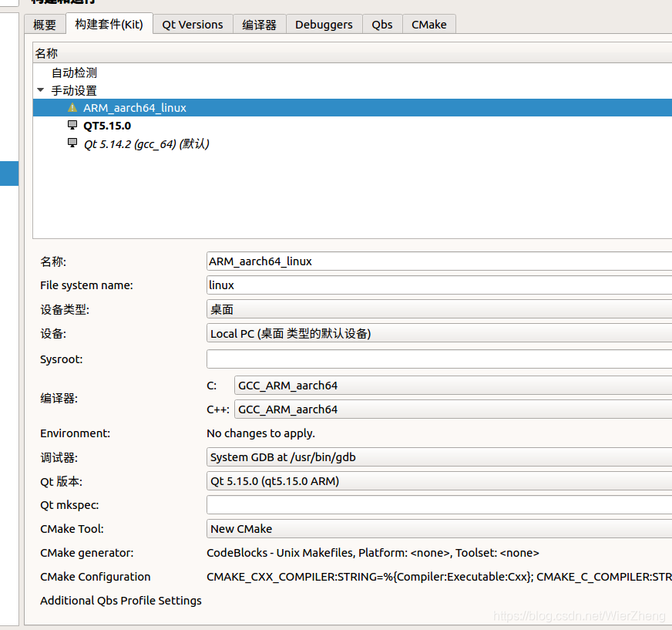Open the 调试器 dropdown with System GDB
Viewport: 672px width, 630px height.
point(439,457)
